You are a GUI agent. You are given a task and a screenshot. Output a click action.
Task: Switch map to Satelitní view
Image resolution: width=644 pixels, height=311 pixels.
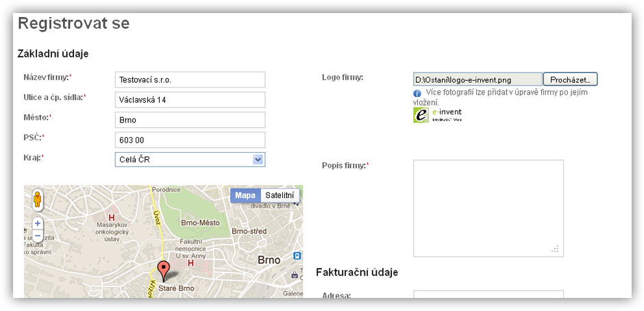tap(280, 195)
